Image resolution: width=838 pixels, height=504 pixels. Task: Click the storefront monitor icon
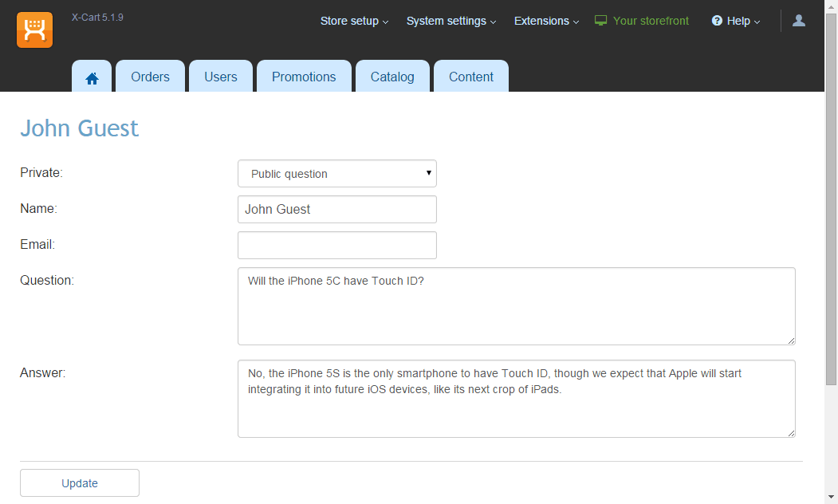click(x=600, y=21)
